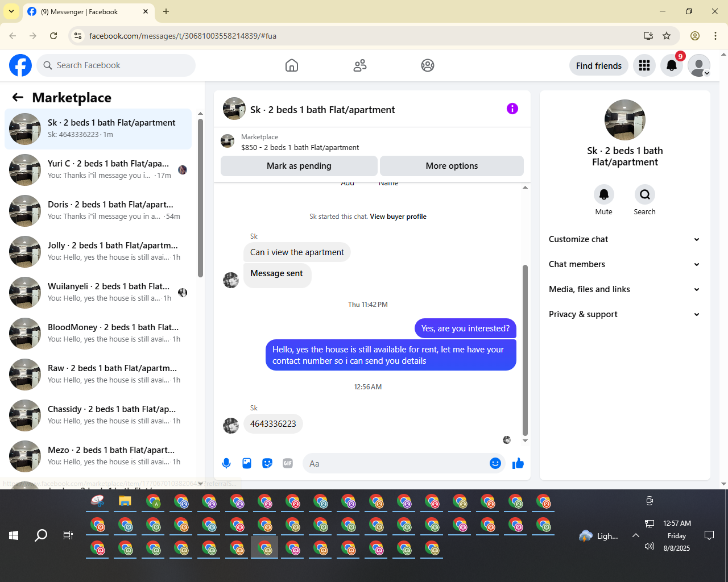Click the browser address bar URL
The image size is (728, 582).
(x=183, y=36)
